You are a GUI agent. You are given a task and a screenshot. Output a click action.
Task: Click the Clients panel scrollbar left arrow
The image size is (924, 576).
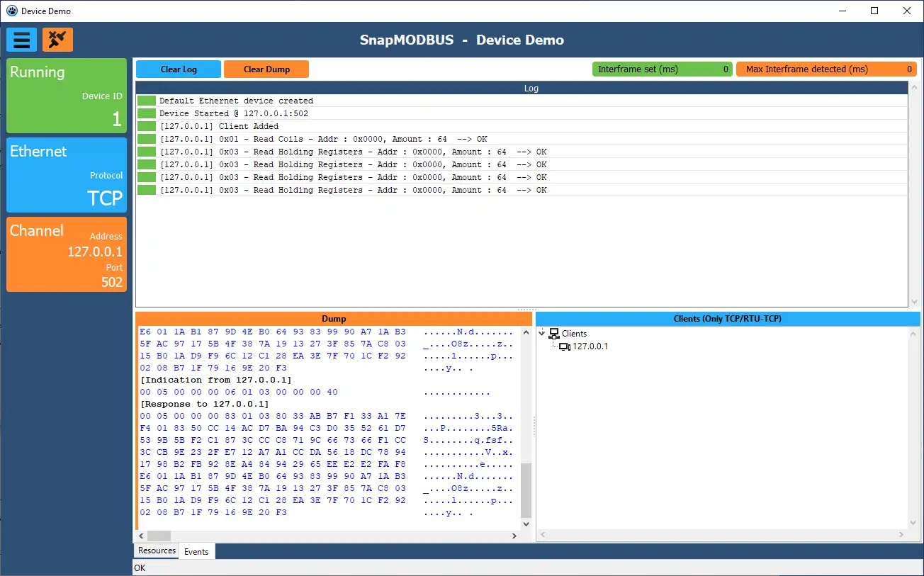pyautogui.click(x=542, y=536)
